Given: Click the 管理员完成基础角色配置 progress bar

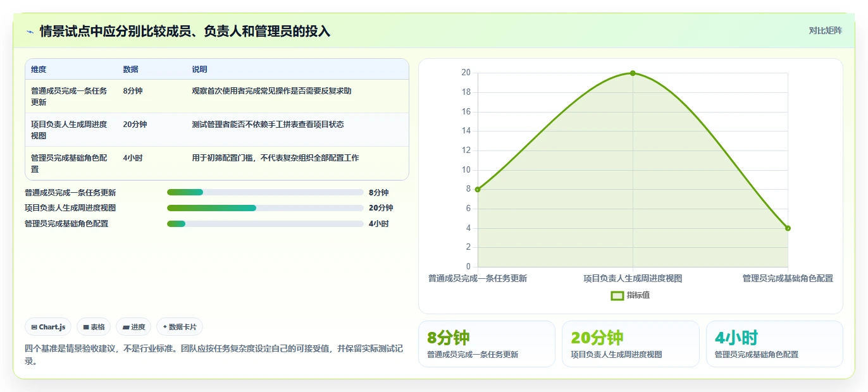Looking at the screenshot, I should pos(265,224).
